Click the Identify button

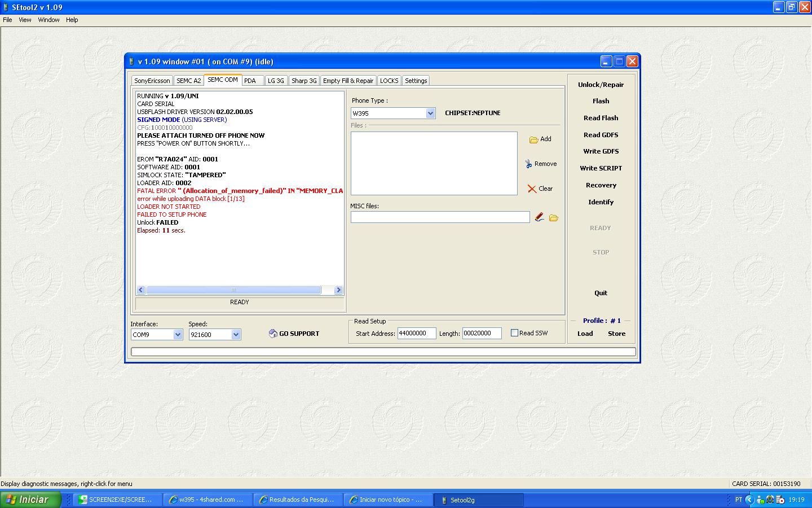(x=601, y=202)
